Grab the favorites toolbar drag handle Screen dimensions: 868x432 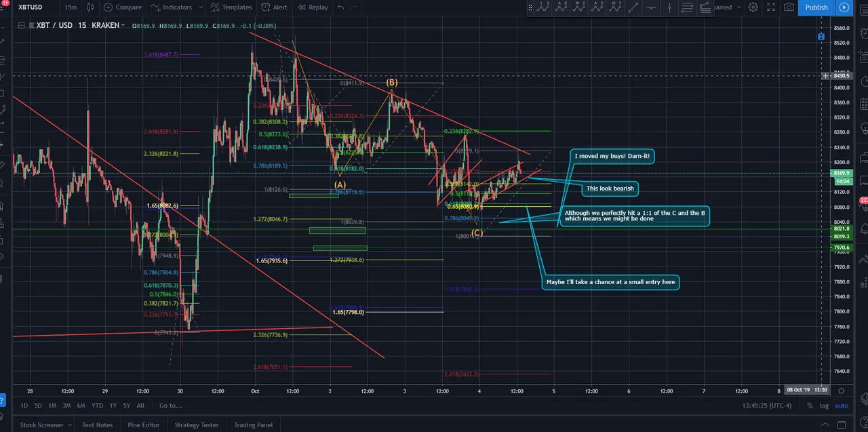(x=531, y=7)
